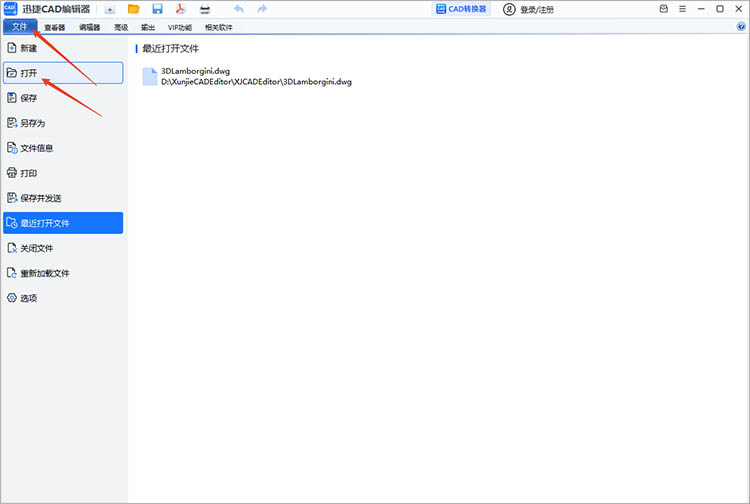
Task: Click 登录/注册 login link
Action: [529, 9]
